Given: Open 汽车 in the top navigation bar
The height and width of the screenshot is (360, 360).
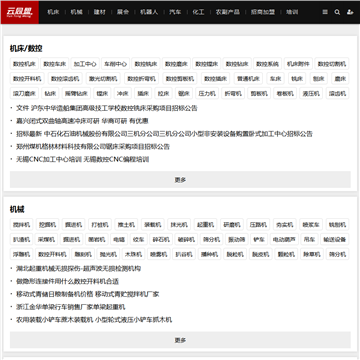Looking at the screenshot, I should [x=175, y=12].
